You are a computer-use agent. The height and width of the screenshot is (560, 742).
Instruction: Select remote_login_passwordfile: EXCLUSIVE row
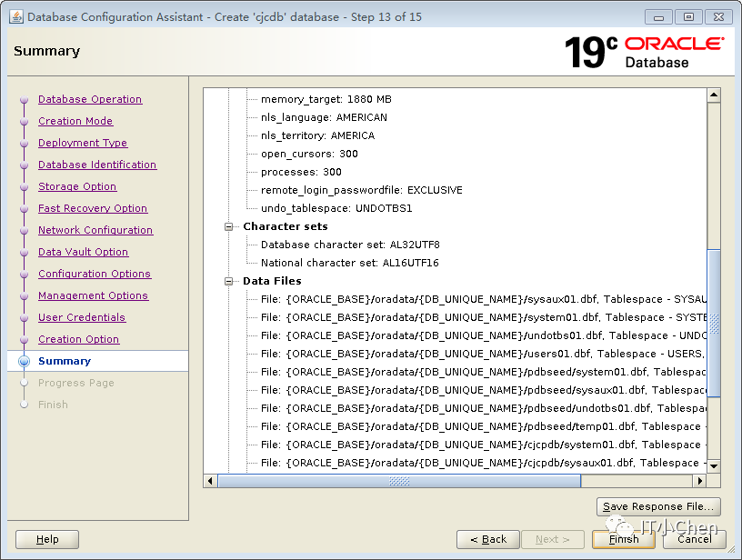point(362,190)
